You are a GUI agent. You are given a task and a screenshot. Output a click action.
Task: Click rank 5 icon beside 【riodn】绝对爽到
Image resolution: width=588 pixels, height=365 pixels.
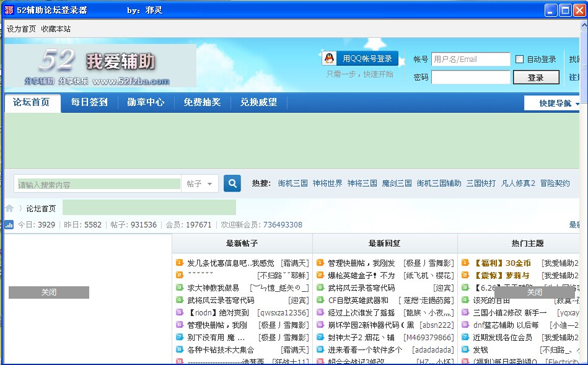point(180,312)
